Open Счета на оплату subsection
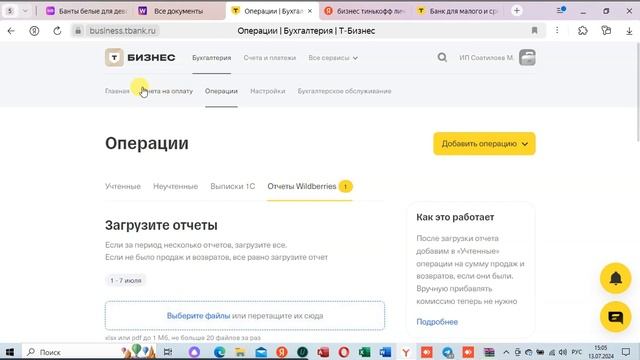640x360 pixels. point(167,91)
